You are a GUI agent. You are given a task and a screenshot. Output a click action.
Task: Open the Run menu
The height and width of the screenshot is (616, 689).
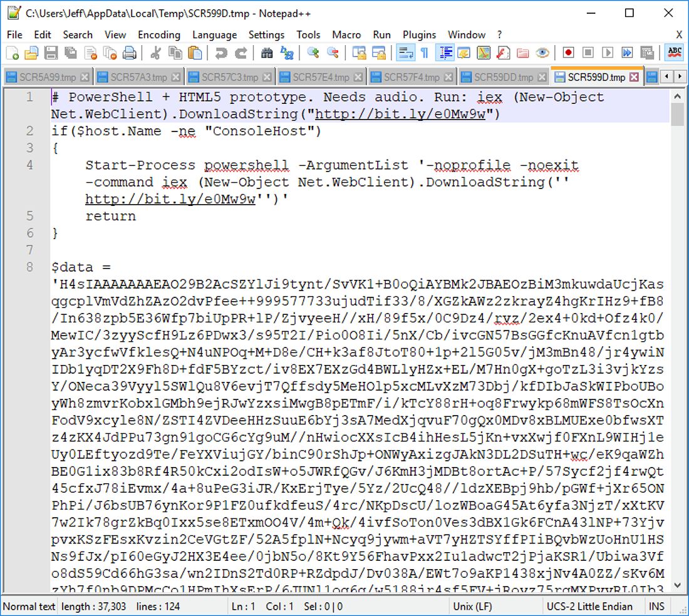[x=382, y=34]
